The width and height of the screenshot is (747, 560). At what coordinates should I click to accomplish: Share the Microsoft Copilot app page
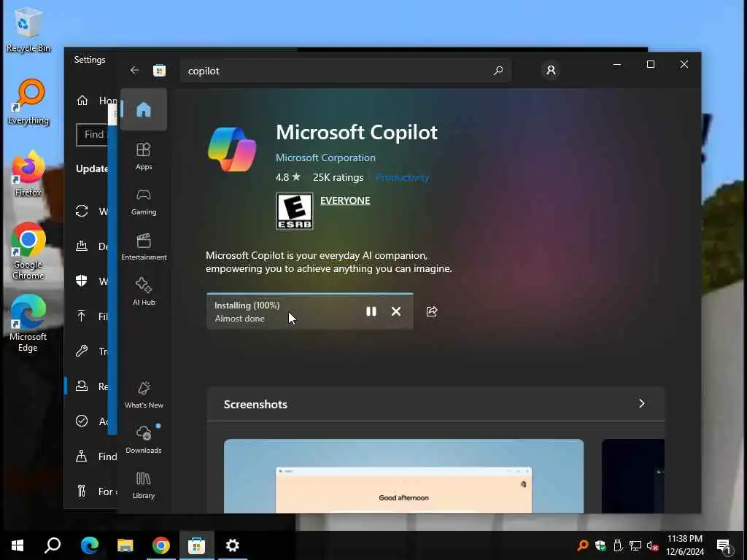pos(432,311)
